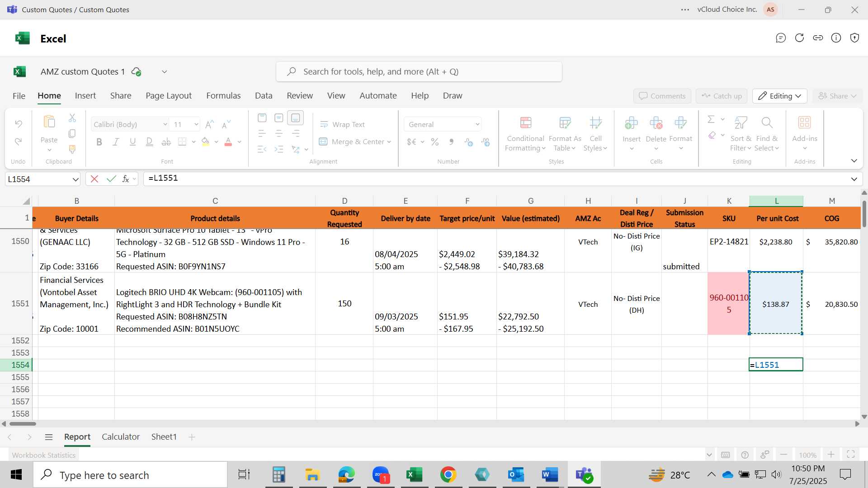The width and height of the screenshot is (868, 488).
Task: Toggle Align Right
Action: click(296, 133)
